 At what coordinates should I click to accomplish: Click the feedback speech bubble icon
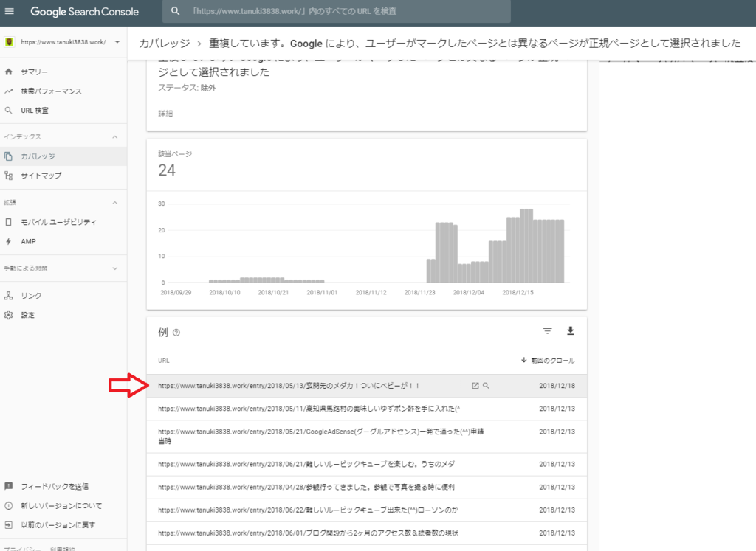click(8, 487)
